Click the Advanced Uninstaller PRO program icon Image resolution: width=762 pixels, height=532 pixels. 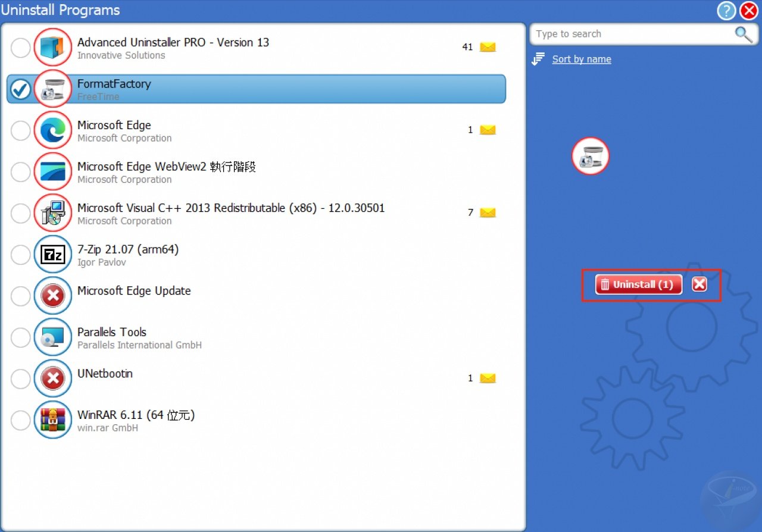[52, 48]
